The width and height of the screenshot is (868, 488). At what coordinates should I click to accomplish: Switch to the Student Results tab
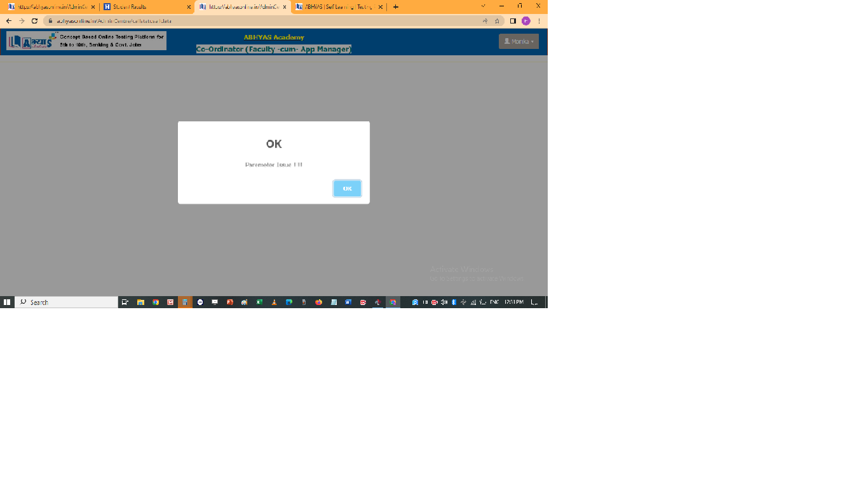click(143, 7)
